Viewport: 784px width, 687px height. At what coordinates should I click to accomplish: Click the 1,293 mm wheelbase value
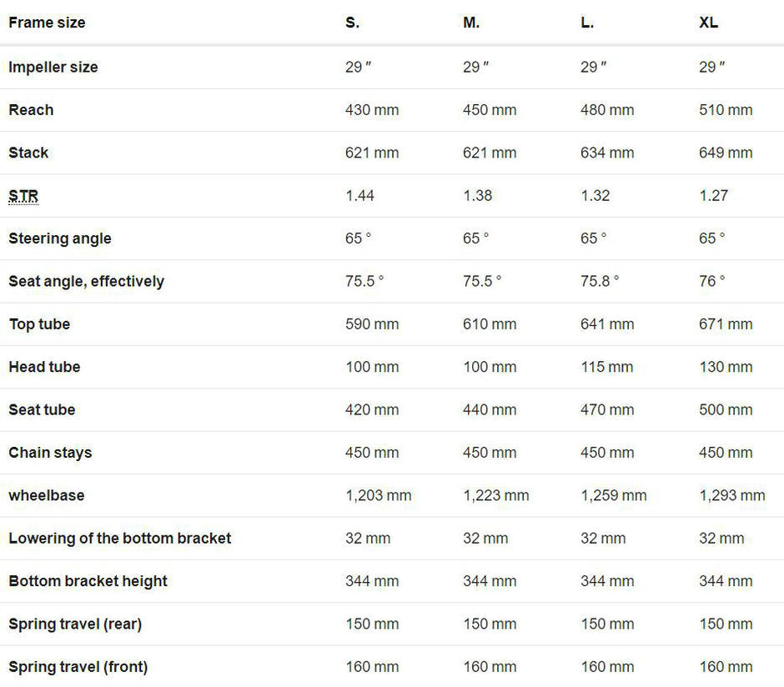click(x=731, y=495)
